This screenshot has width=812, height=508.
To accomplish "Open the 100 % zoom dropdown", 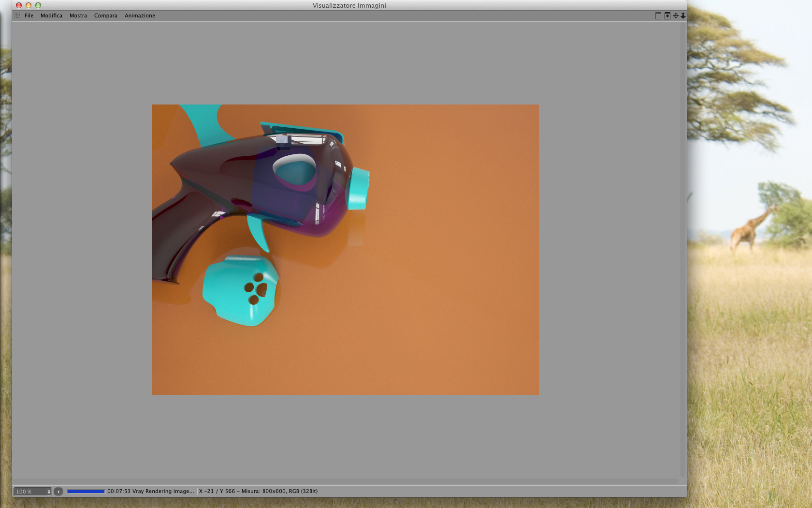I will (x=32, y=492).
